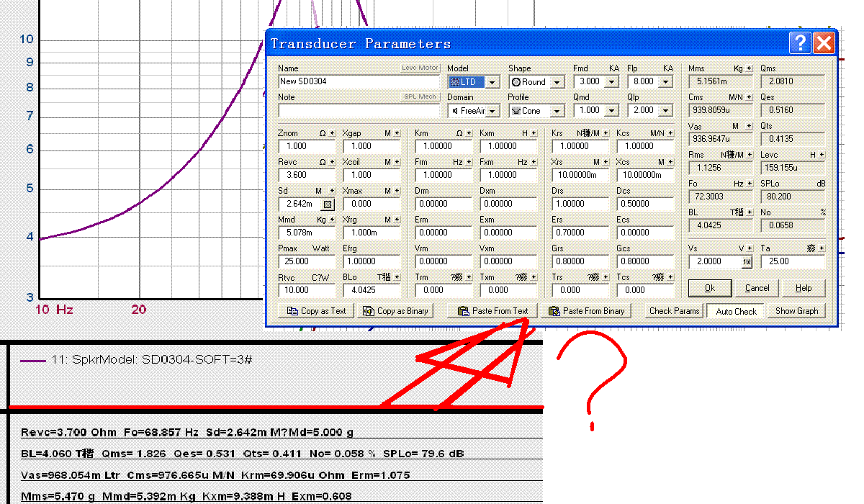
Task: Toggle the Auto Check button
Action: (737, 311)
